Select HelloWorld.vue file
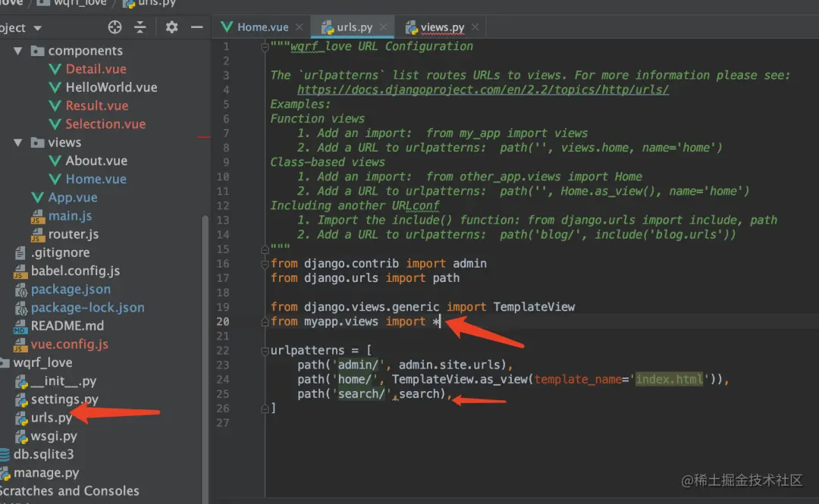 111,87
